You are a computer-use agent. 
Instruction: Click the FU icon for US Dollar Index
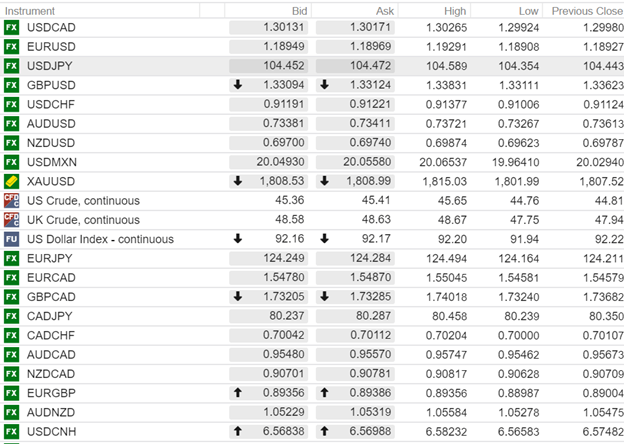click(12, 239)
